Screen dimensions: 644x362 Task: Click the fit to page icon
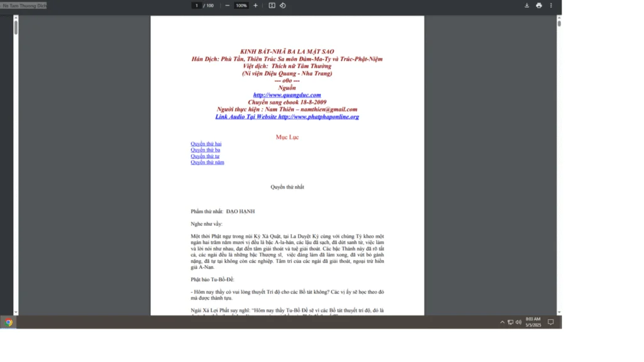coord(272,5)
